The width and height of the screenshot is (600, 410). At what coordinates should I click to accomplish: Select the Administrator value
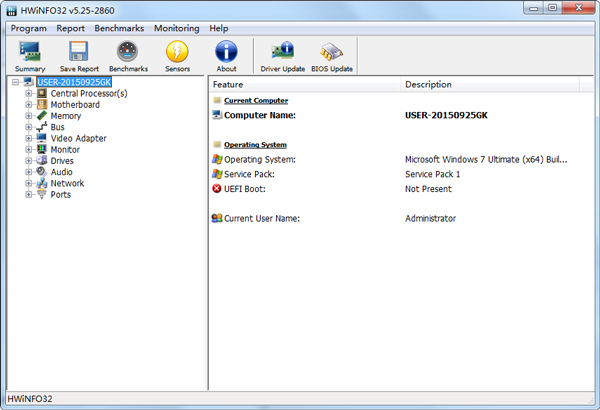click(430, 218)
